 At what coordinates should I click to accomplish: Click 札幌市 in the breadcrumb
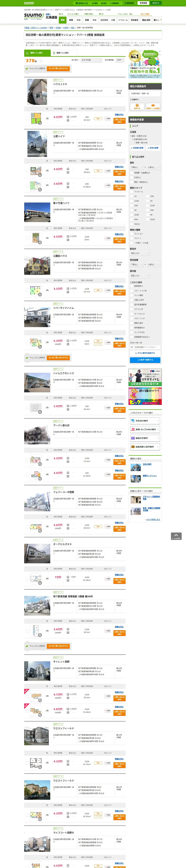tap(66, 28)
